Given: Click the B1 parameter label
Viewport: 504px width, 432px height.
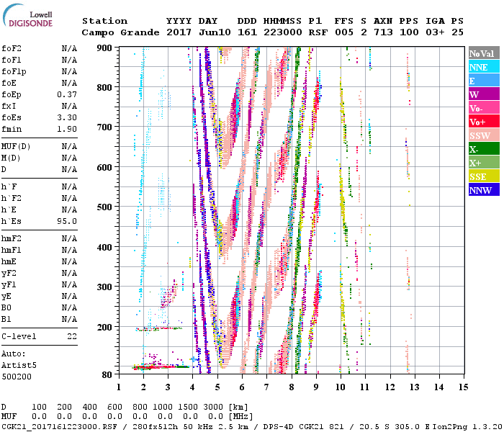Looking at the screenshot, I should pos(6,320).
